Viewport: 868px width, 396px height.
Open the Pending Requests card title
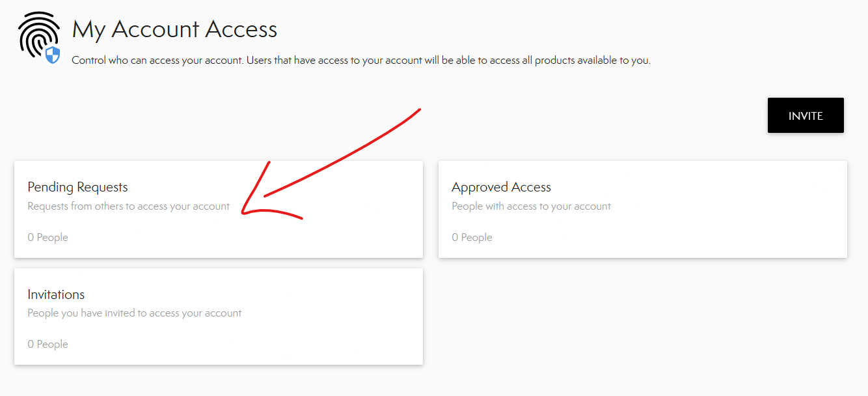tap(77, 187)
